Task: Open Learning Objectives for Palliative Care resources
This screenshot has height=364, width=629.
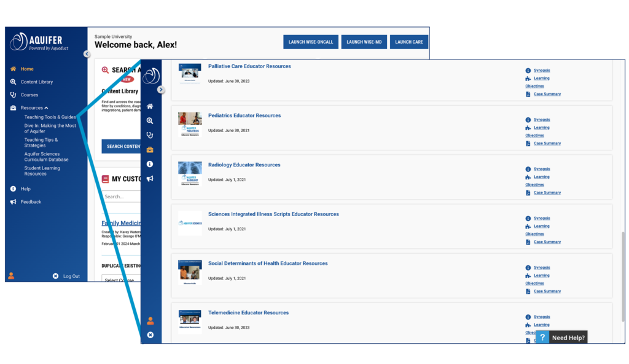Action: point(537,82)
